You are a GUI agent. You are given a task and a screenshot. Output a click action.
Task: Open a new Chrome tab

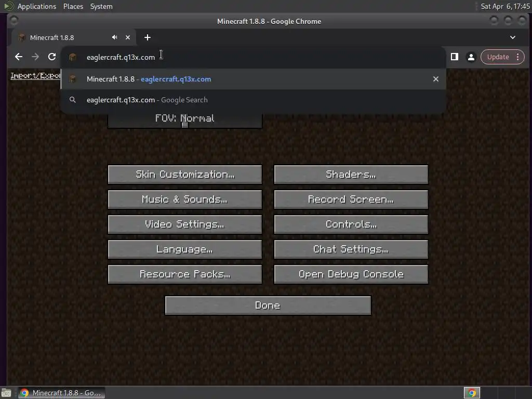pos(147,37)
